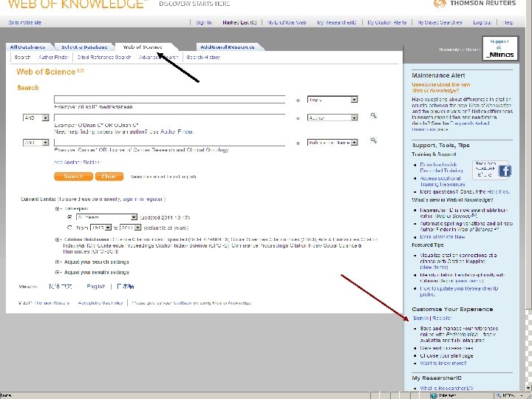Click Sign In in the top bar
The image size is (532, 399).
(204, 22)
